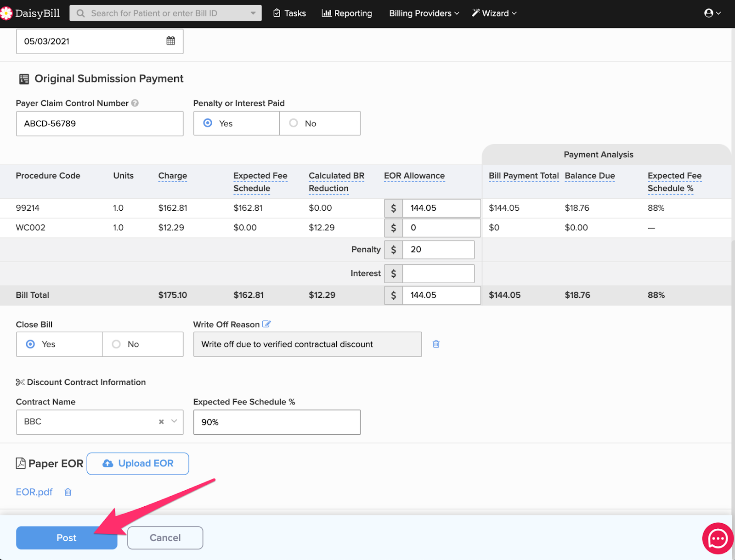Image resolution: width=735 pixels, height=560 pixels.
Task: Expand the Contract Name dropdown
Action: point(174,421)
